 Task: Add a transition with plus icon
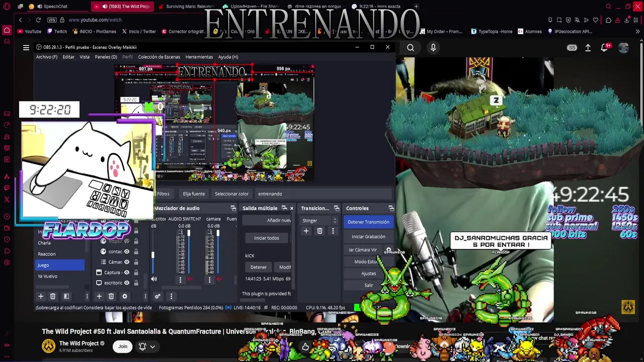coord(306,231)
